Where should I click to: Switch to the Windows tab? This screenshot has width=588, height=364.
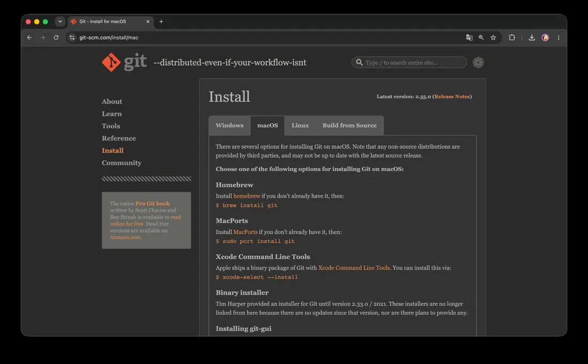pyautogui.click(x=229, y=126)
